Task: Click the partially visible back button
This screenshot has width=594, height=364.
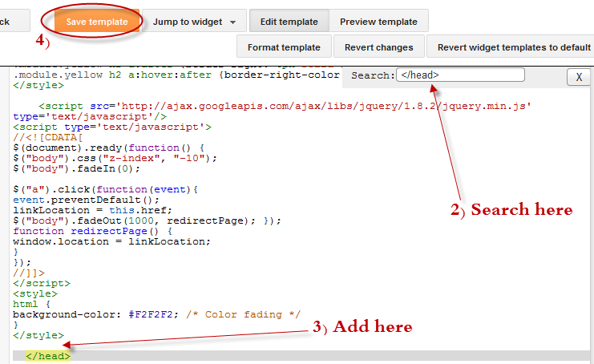Action: tap(14, 22)
